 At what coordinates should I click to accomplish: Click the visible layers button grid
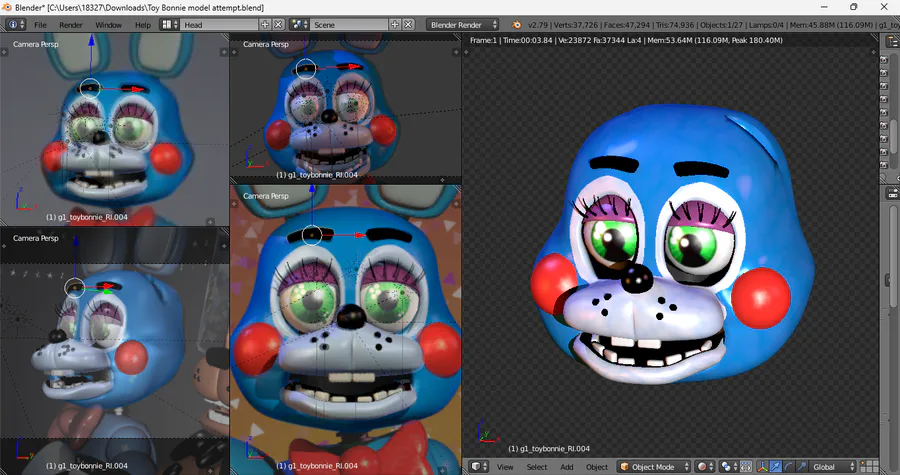click(870, 466)
